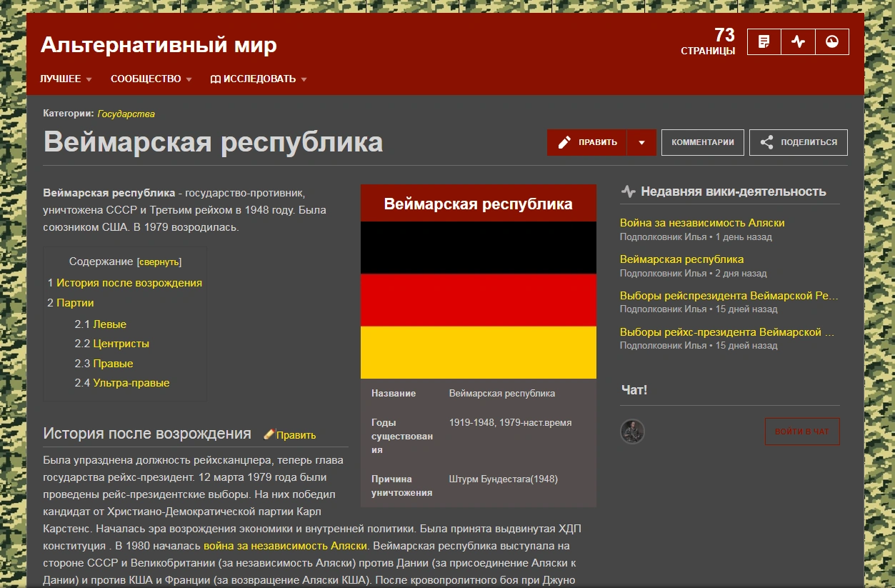895x588 pixels.
Task: Click the Недавняя вики-деятельность heading
Action: [734, 191]
